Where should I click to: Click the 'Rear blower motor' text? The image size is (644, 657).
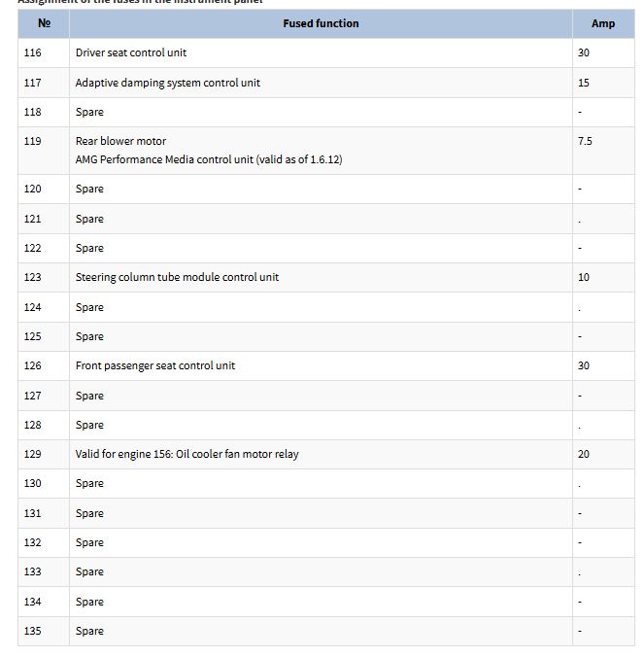[120, 141]
